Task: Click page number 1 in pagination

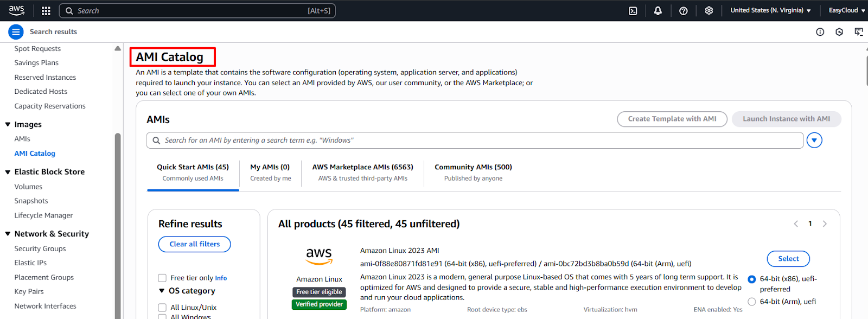Action: point(810,224)
